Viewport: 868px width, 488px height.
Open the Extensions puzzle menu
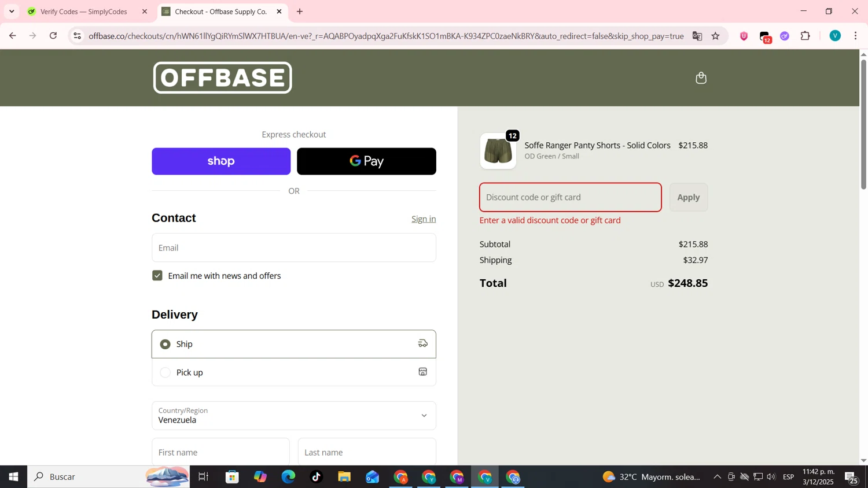coord(805,36)
